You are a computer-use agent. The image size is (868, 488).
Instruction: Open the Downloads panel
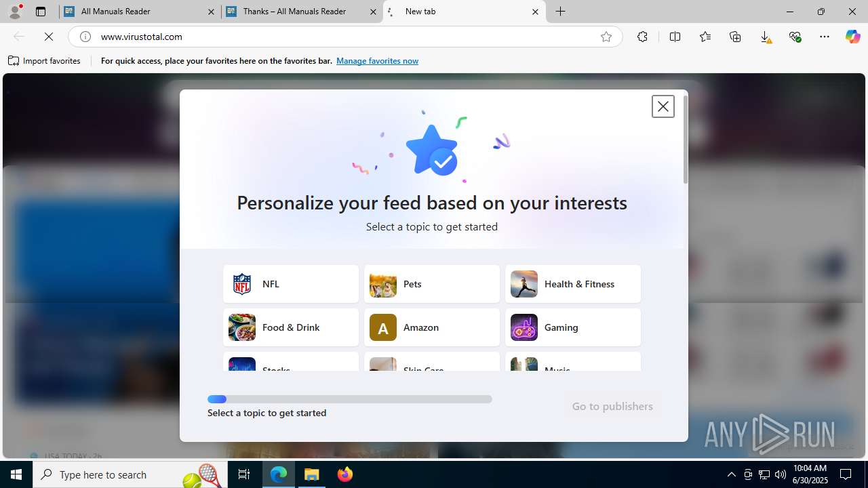[x=765, y=37]
